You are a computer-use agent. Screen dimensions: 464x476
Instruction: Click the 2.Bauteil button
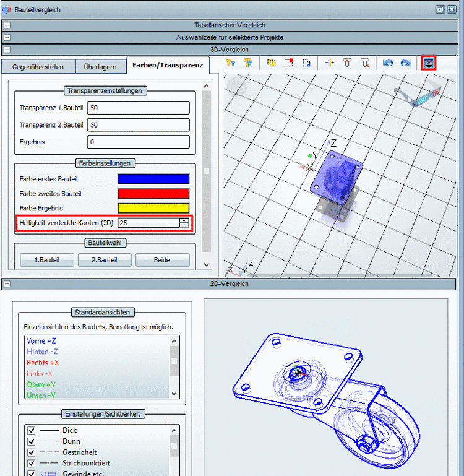(105, 260)
